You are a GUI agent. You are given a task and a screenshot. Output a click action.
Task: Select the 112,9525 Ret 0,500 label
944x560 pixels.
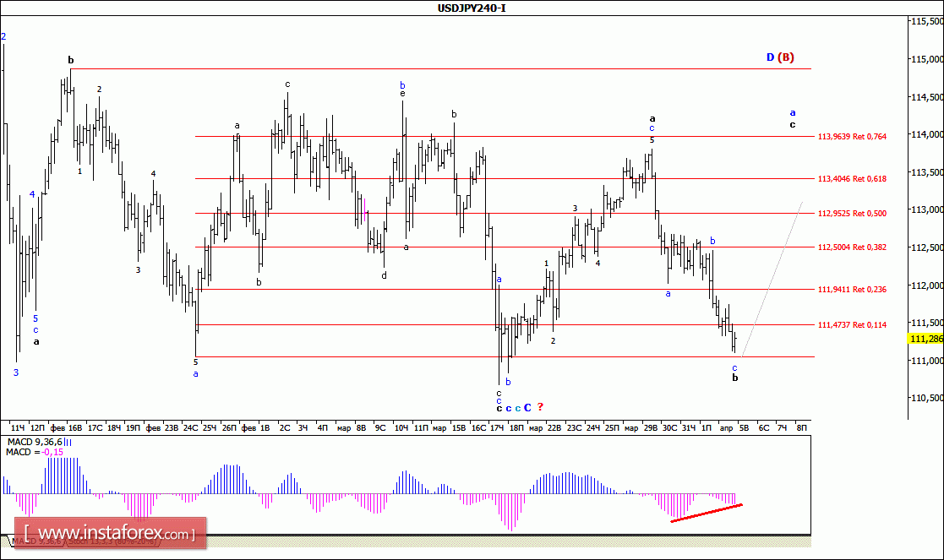852,214
